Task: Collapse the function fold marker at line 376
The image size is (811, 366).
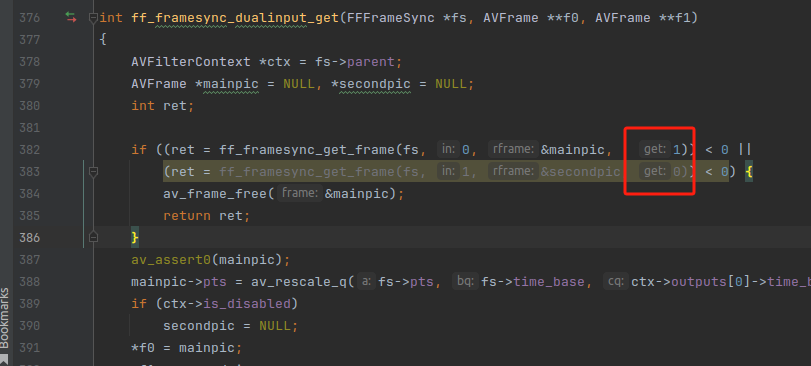Action: click(93, 19)
